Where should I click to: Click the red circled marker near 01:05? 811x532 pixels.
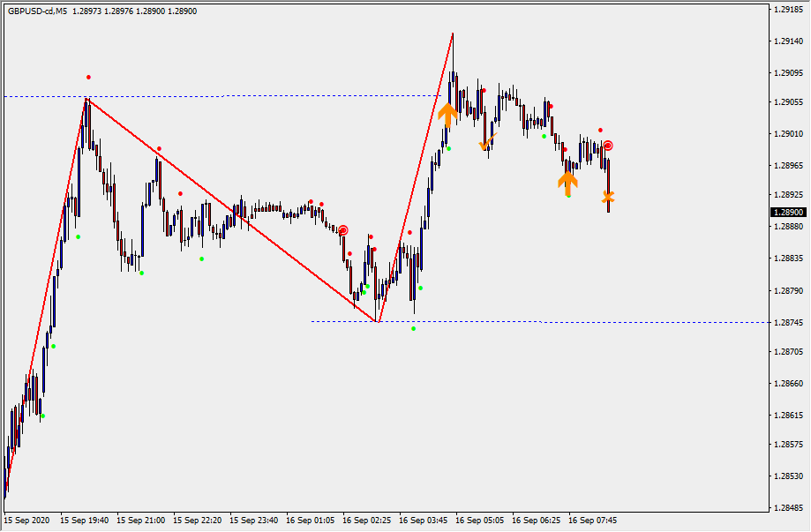(343, 230)
